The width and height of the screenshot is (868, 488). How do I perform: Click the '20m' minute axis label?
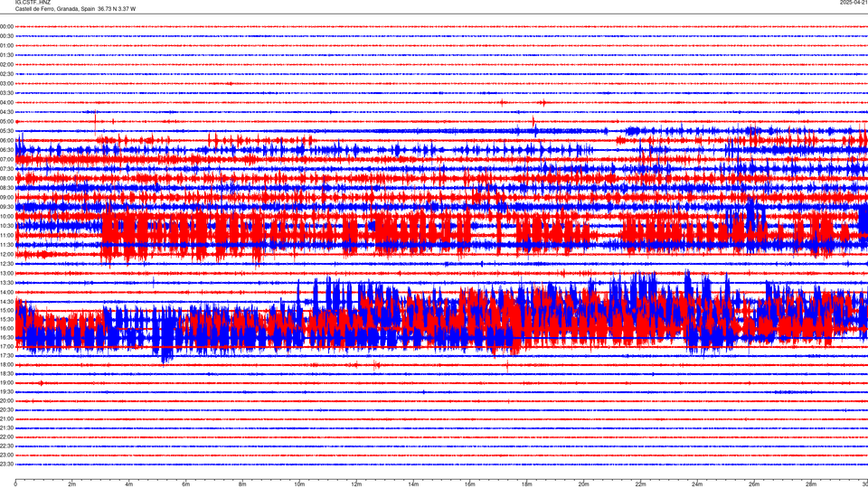pos(584,484)
